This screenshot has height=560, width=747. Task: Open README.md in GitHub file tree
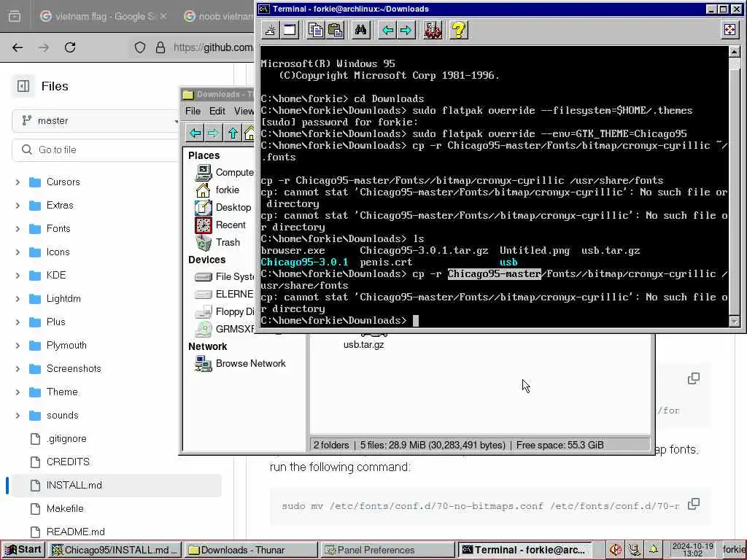(x=75, y=532)
